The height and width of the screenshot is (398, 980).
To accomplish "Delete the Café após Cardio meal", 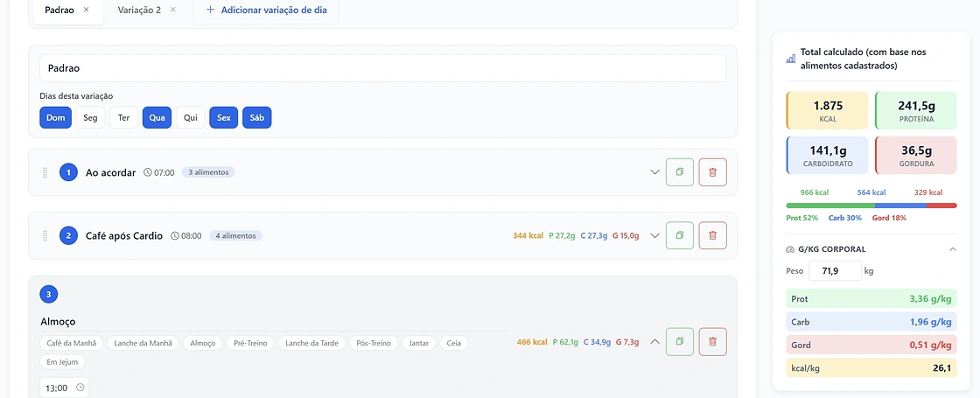I will tap(712, 235).
